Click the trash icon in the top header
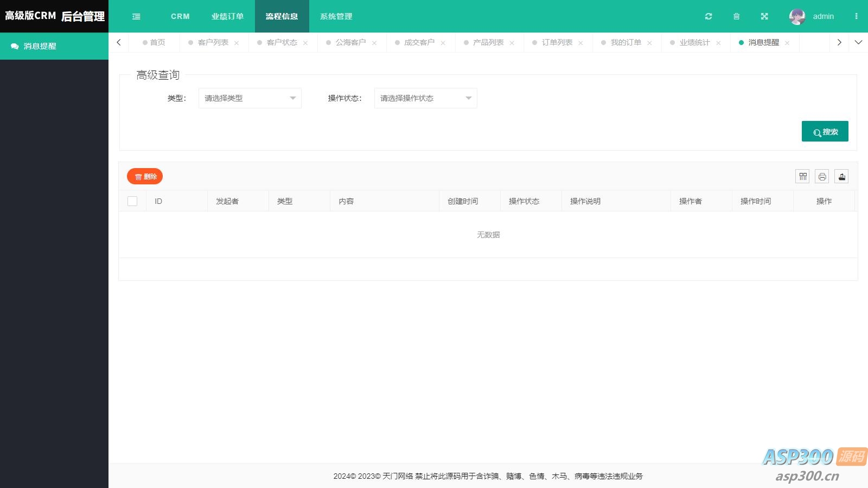 click(736, 16)
